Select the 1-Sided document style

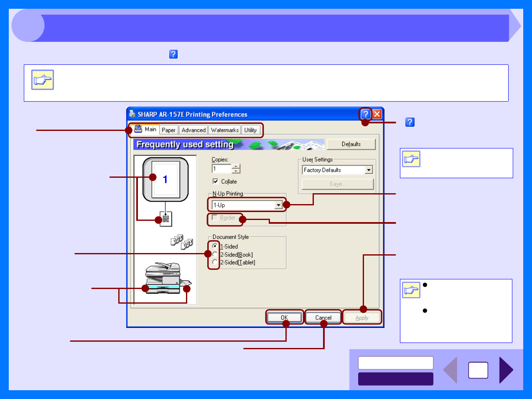(x=215, y=246)
